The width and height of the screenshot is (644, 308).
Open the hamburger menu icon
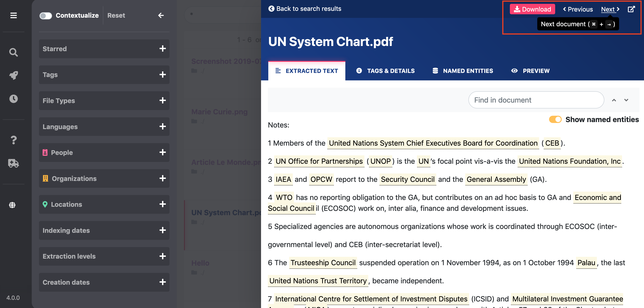click(x=14, y=15)
